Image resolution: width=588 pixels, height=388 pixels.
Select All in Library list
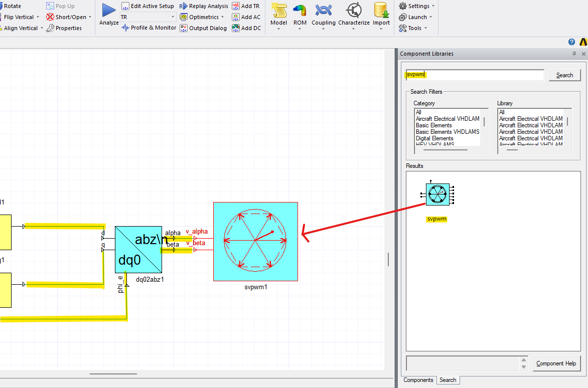(502, 112)
